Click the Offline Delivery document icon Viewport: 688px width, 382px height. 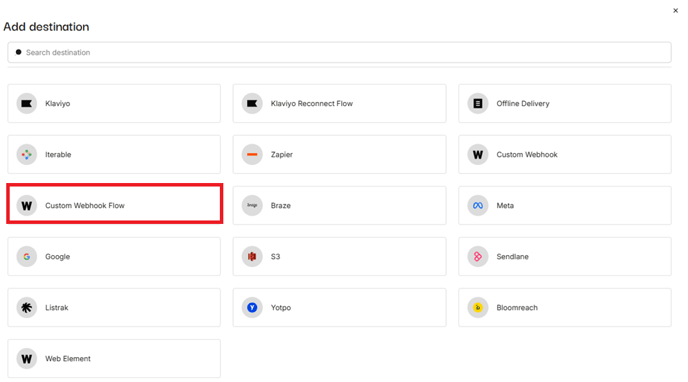click(x=478, y=104)
